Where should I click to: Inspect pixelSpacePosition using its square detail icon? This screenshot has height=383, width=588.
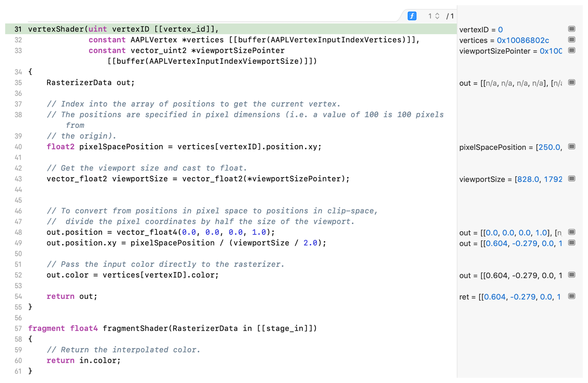572,147
